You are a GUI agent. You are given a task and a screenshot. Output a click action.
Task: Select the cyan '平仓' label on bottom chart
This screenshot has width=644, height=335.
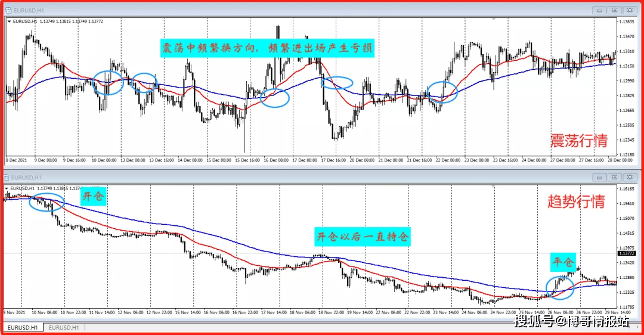coord(563,262)
